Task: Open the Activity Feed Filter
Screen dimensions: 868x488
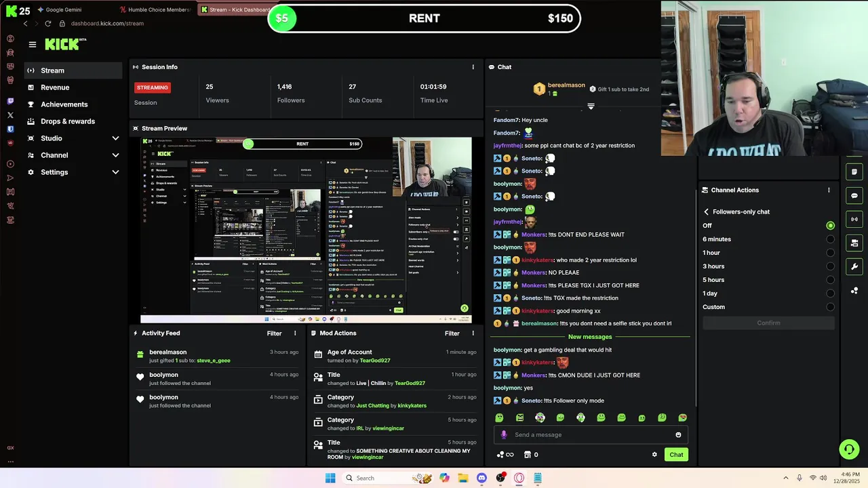Action: pos(274,333)
